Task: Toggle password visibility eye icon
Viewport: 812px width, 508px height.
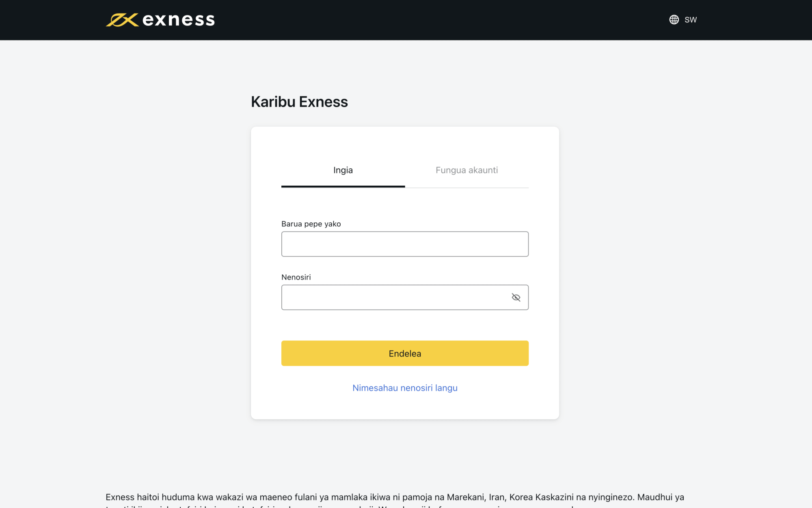Action: coord(516,297)
